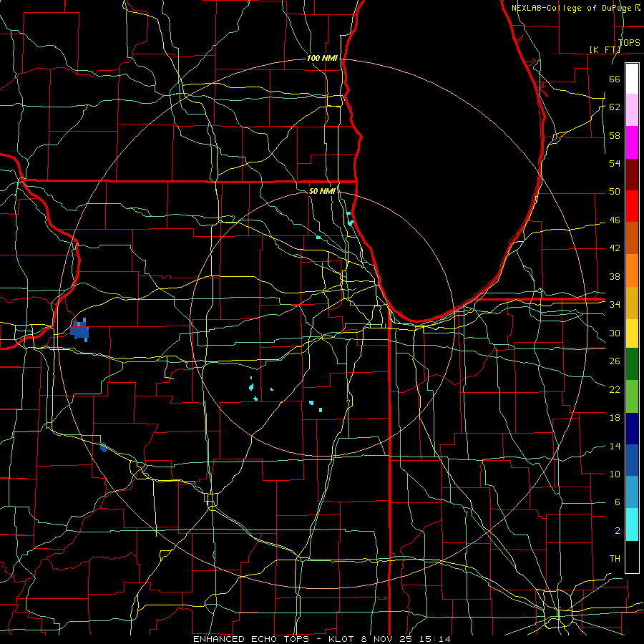
Task: Pick the bright yellow legend swatch
Action: pos(632,333)
